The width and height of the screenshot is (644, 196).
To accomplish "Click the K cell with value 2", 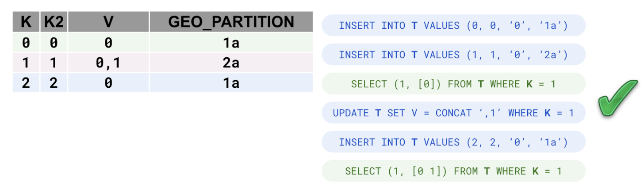I will coord(26,83).
